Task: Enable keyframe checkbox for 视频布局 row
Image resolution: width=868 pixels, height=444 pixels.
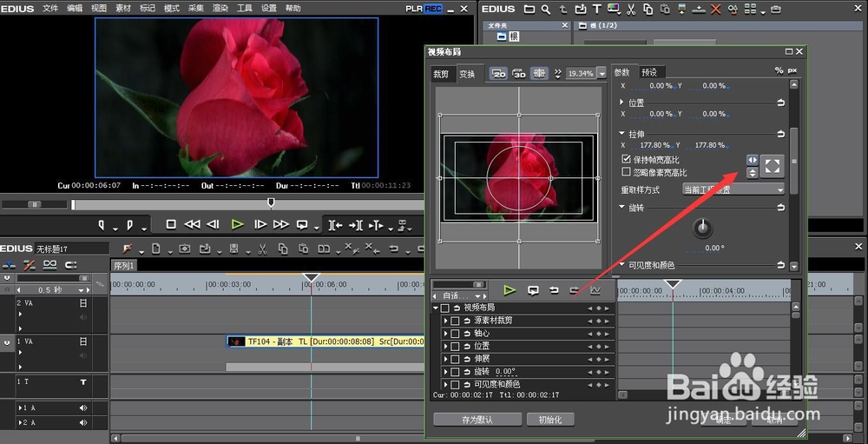Action: tap(444, 308)
